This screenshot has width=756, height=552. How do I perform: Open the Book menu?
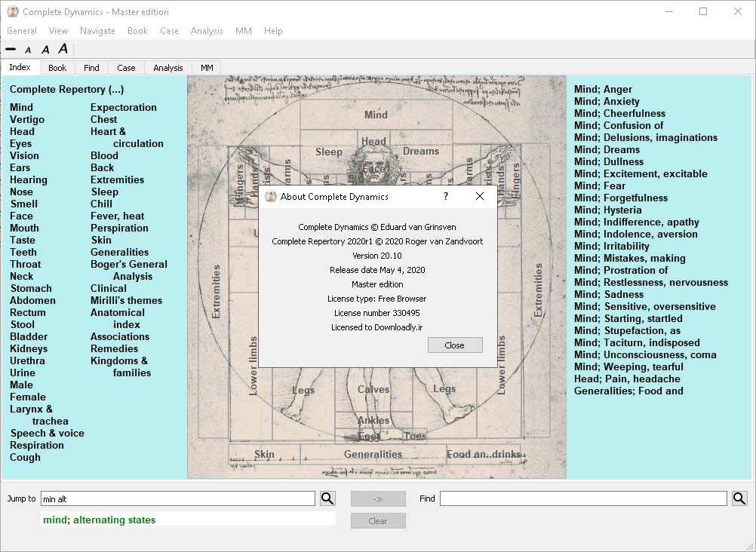click(x=137, y=31)
